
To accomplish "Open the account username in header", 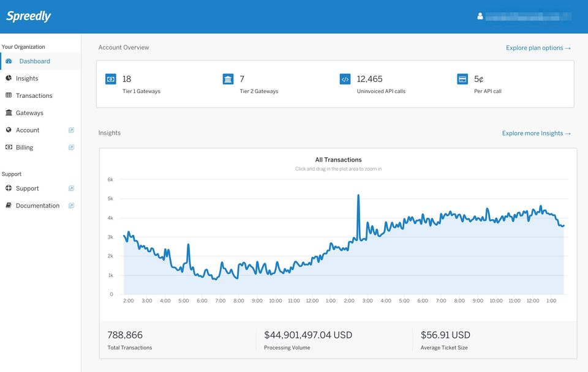I will [528, 17].
